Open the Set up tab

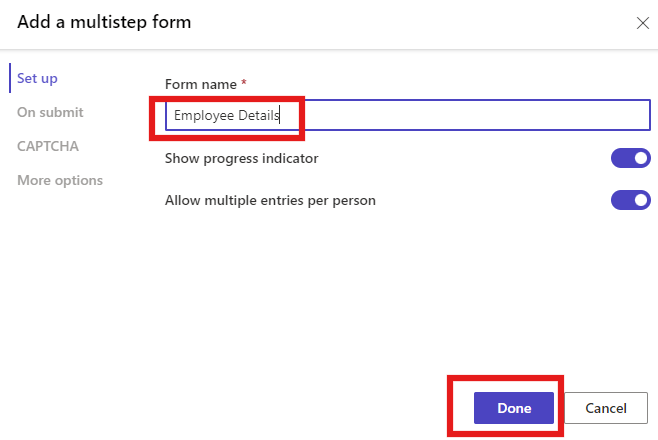(x=37, y=78)
